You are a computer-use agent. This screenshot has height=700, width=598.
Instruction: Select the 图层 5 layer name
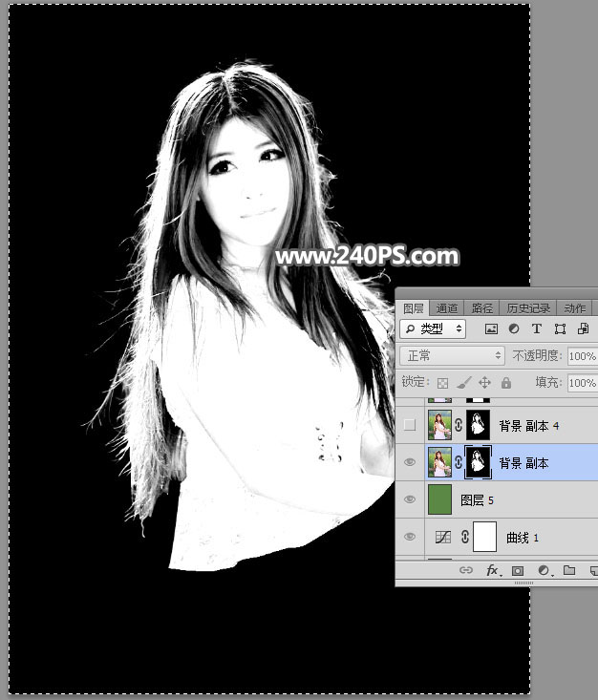(x=477, y=500)
